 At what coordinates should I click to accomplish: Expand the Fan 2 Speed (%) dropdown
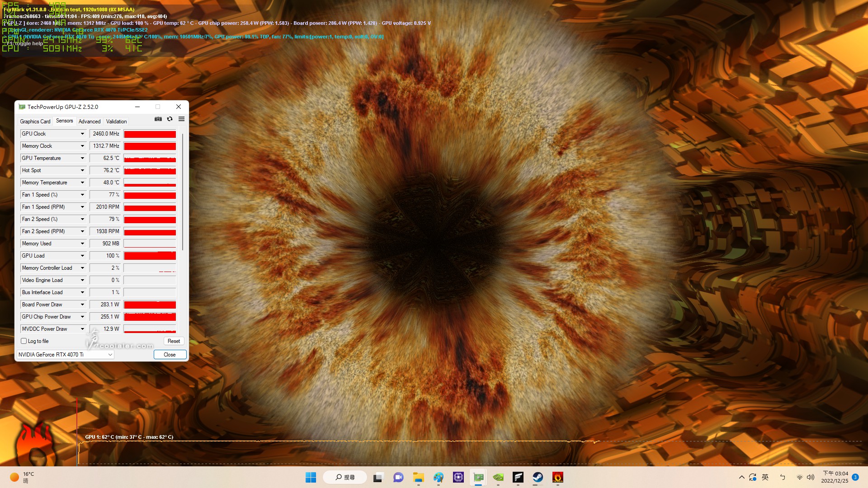(82, 219)
